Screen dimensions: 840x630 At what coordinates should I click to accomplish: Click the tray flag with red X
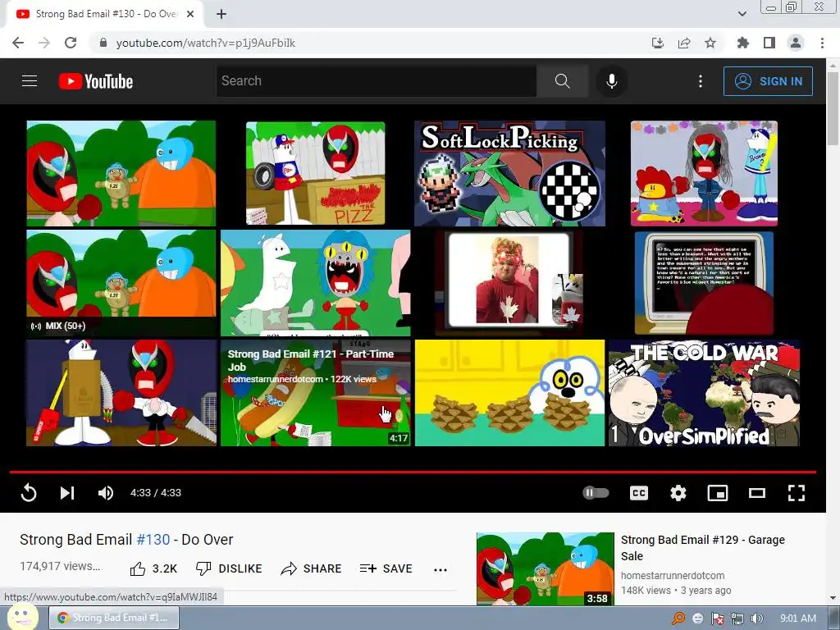pos(718,619)
